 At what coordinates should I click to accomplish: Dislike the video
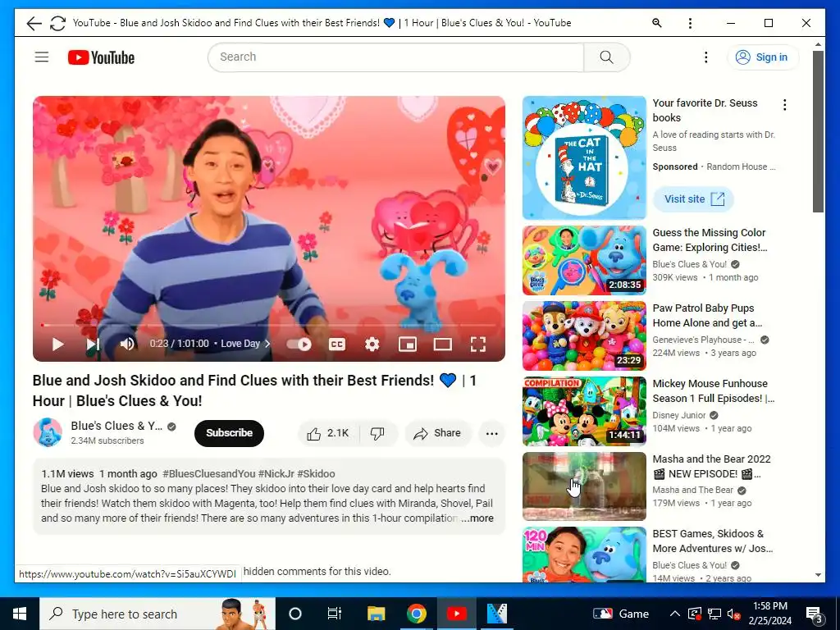[377, 433]
